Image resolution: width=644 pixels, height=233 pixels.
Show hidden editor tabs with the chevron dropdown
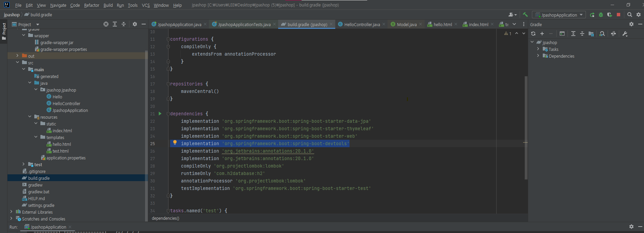(x=514, y=24)
